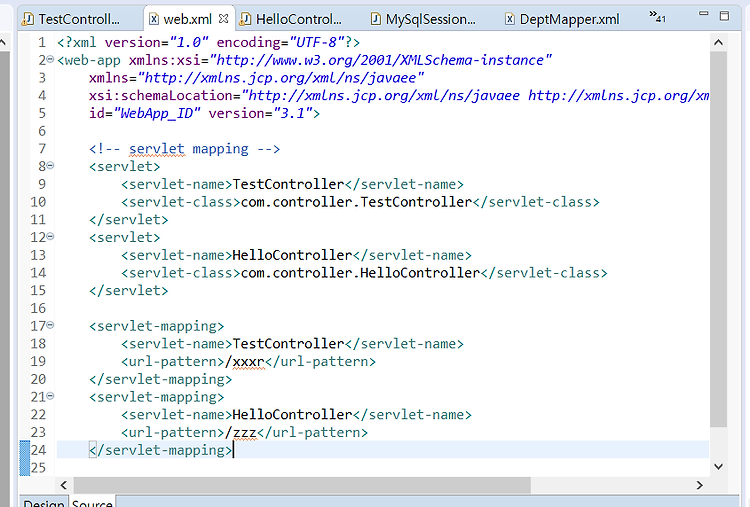Click the /zzz url-pattern value
The image size is (750, 507).
click(x=241, y=432)
